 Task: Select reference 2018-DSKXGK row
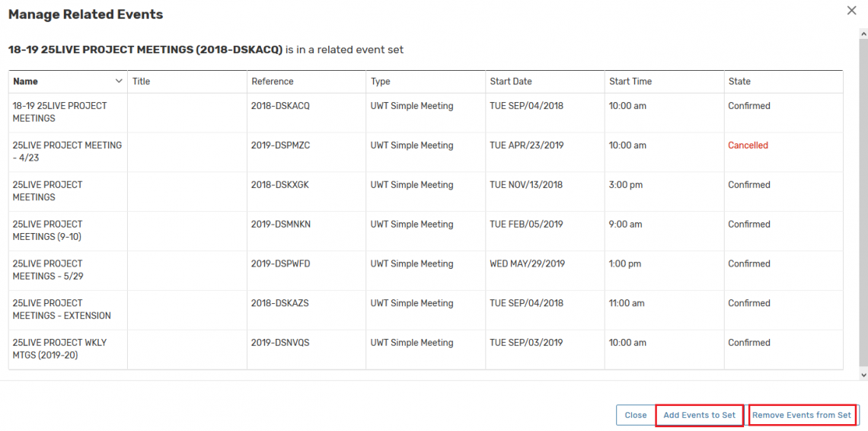click(x=280, y=185)
